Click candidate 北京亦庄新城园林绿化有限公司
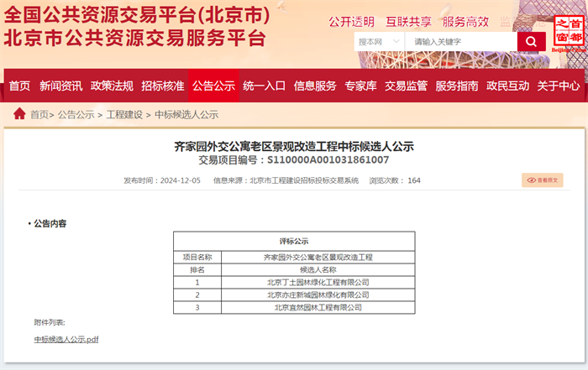 click(318, 295)
